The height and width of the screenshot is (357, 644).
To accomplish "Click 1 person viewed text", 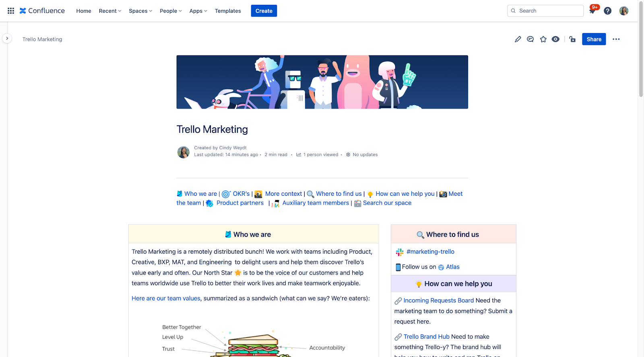I will pos(321,155).
